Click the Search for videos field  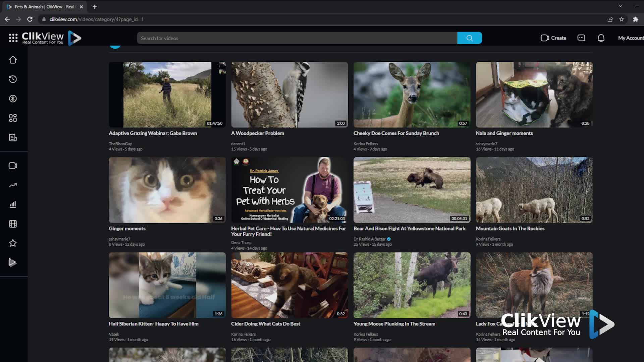[297, 38]
